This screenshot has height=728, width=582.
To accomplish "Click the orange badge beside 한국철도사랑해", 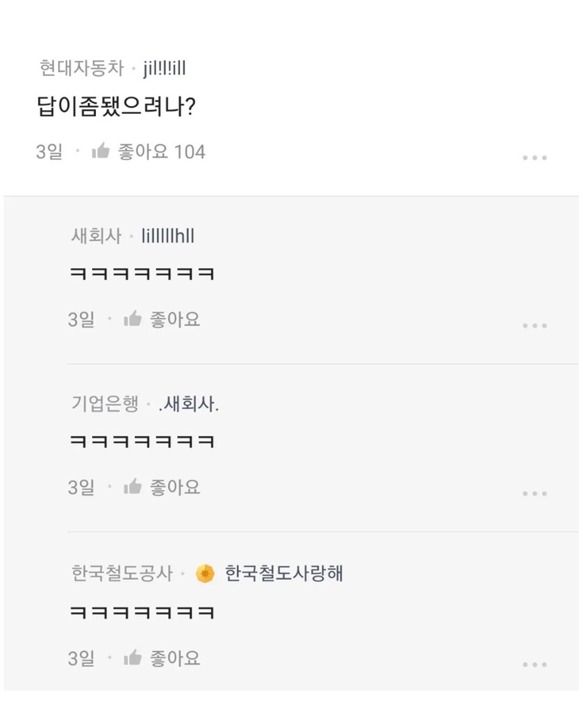I will pos(205,573).
